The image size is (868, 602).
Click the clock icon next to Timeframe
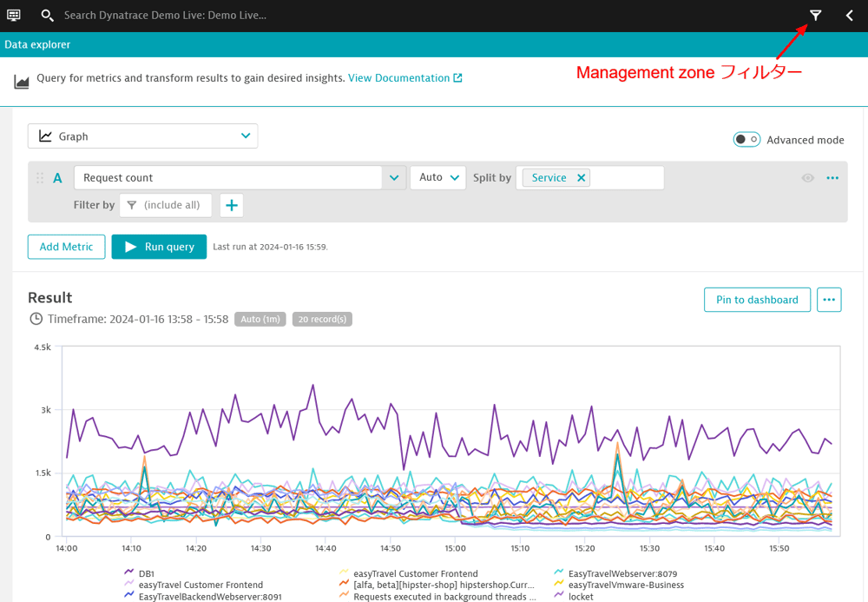click(36, 319)
